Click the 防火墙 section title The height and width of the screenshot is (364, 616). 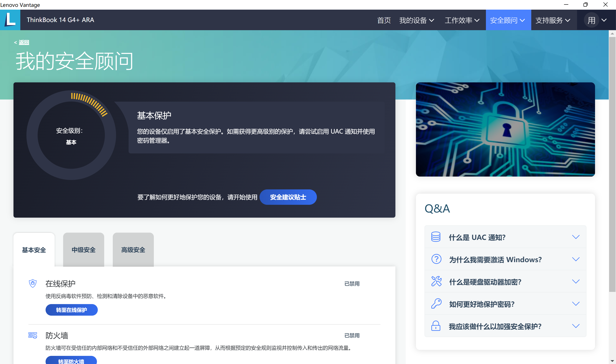57,335
